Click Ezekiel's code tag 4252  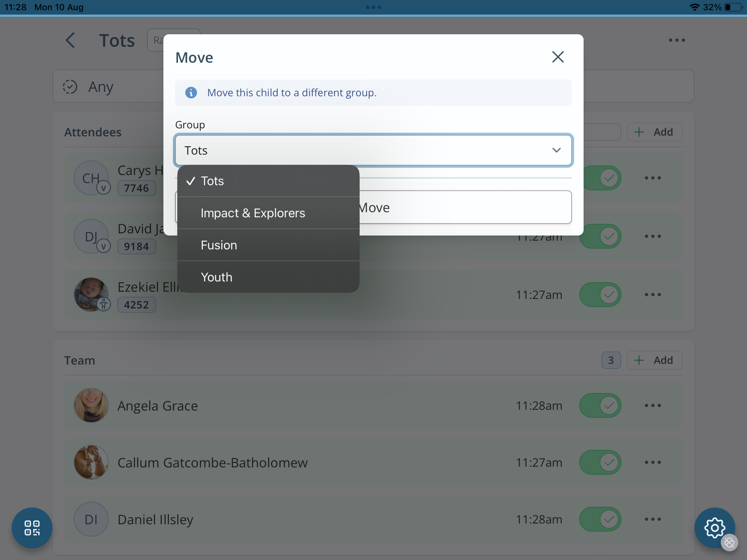(136, 305)
